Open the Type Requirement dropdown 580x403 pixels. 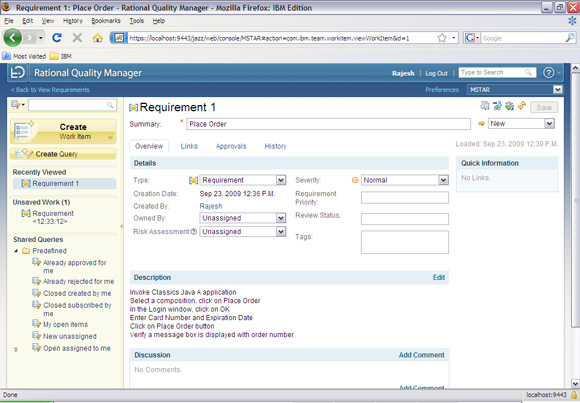point(281,180)
